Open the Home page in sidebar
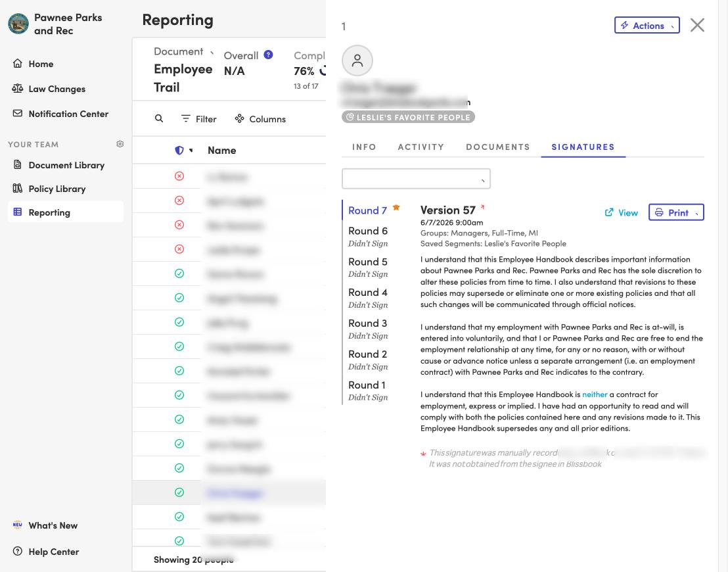Screen dimensions: 728x572 [x=32, y=64]
